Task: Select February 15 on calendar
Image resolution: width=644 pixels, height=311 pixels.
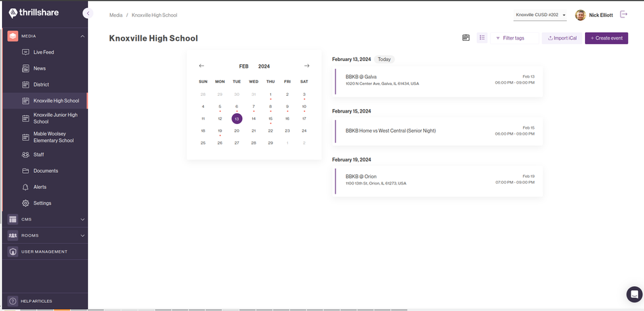Action: [270, 119]
